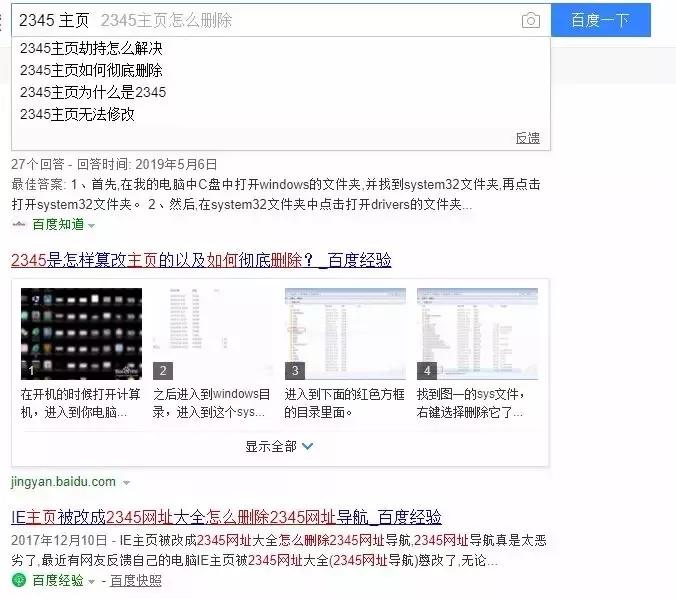Open dropdown arrow beside jingyan.baidu.com
This screenshot has height=599, width=676.
pyautogui.click(x=126, y=483)
